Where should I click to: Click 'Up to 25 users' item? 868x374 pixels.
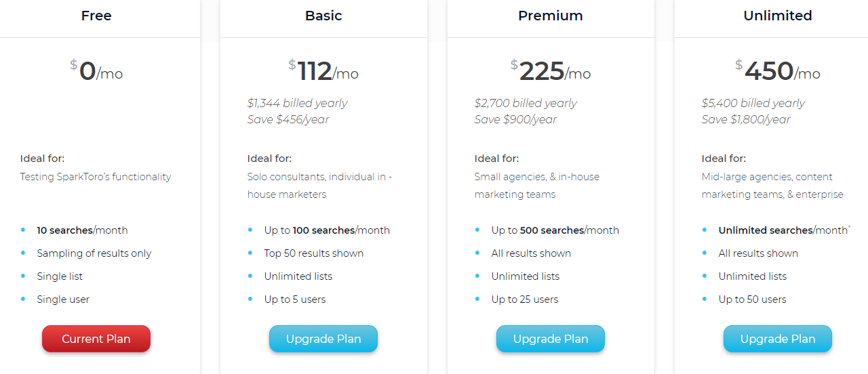click(x=525, y=299)
